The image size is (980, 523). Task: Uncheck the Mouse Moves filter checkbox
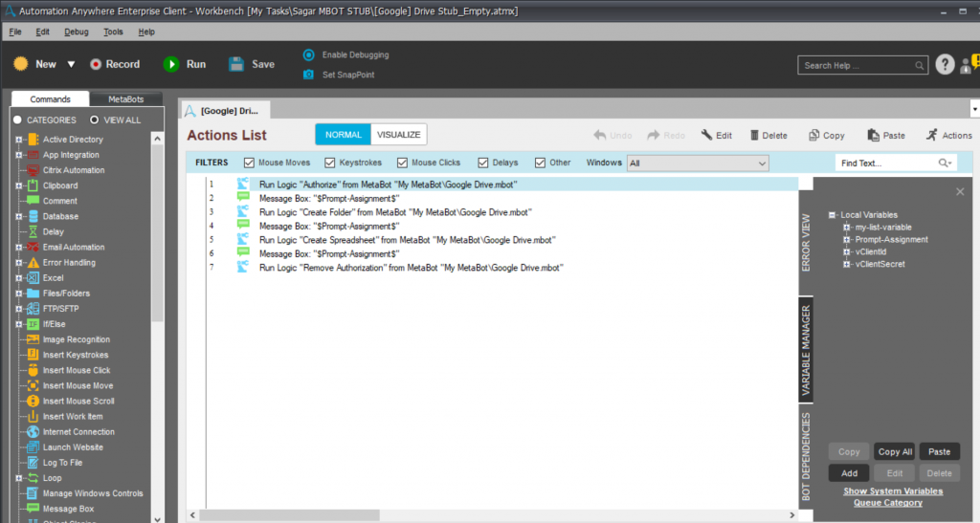(249, 163)
